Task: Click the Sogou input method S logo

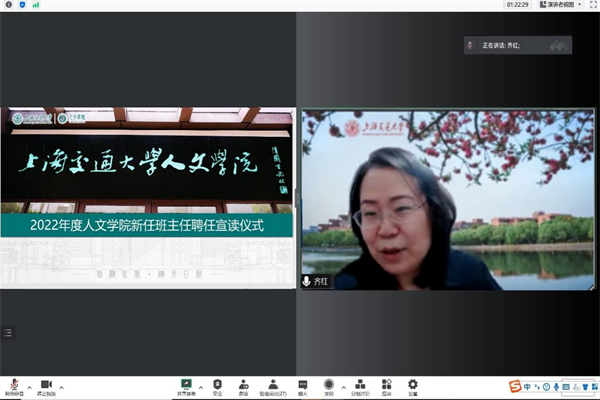Action: pos(515,387)
